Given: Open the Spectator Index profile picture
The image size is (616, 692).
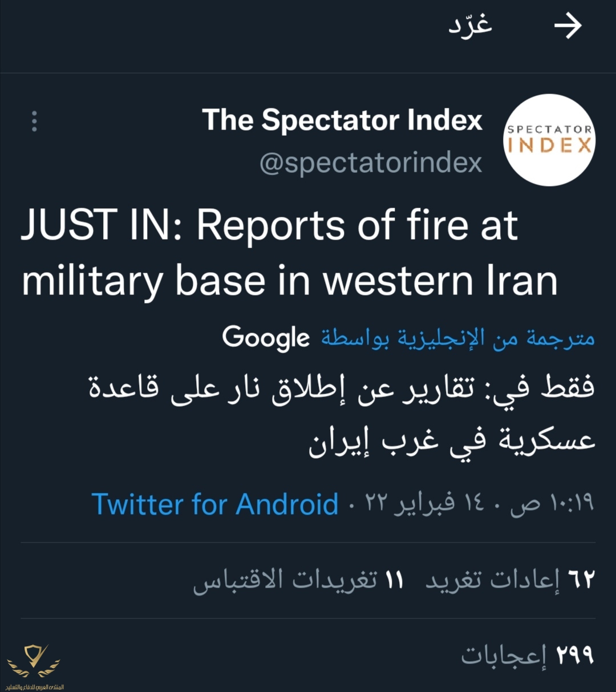Looking at the screenshot, I should (x=549, y=140).
